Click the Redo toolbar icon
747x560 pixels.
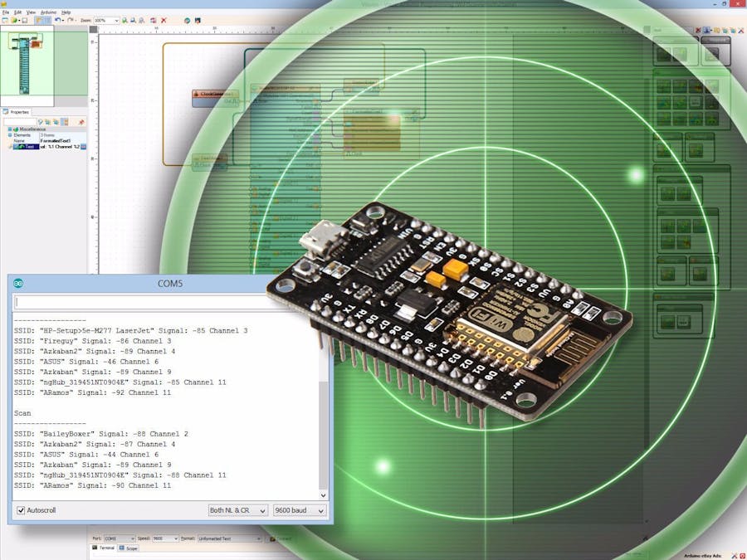click(69, 19)
